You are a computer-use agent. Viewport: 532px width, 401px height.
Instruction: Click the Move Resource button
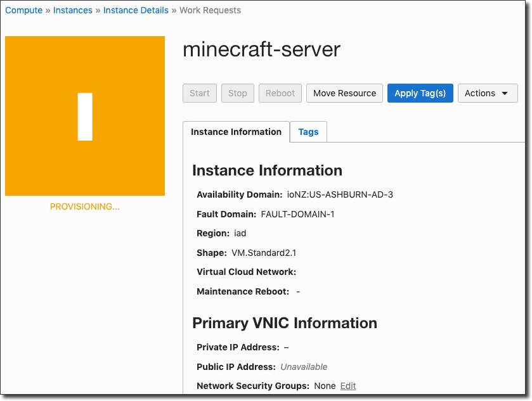click(344, 93)
